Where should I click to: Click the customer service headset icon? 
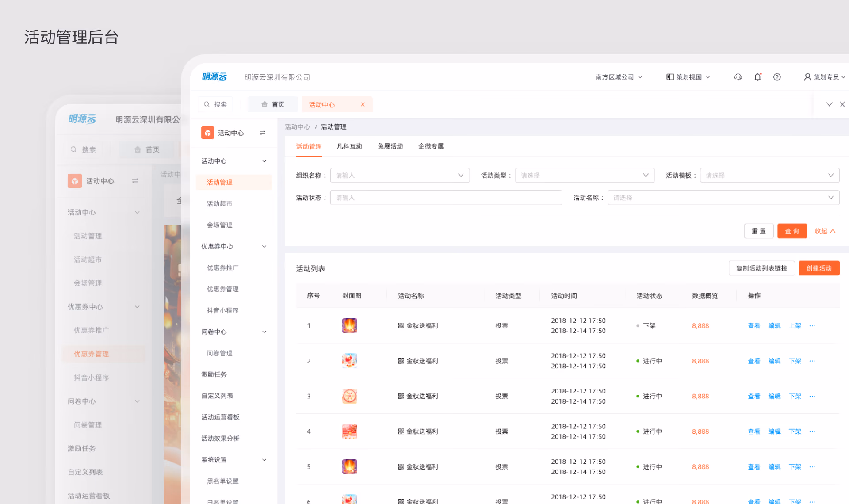pyautogui.click(x=738, y=77)
